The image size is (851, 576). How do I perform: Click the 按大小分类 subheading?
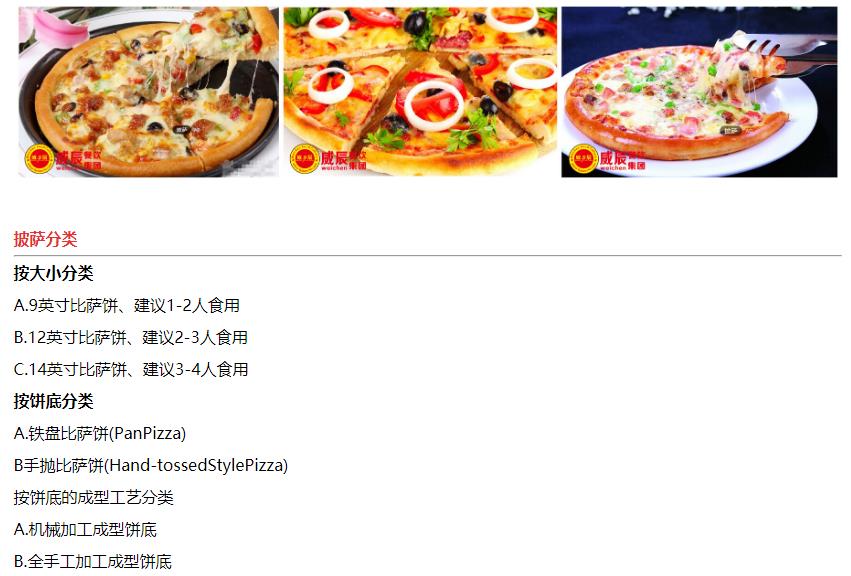(x=53, y=273)
